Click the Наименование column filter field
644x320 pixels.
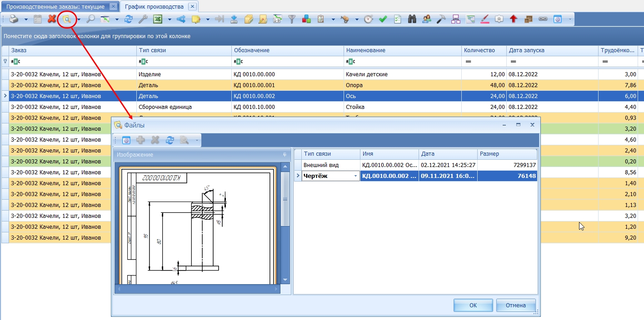click(x=403, y=61)
